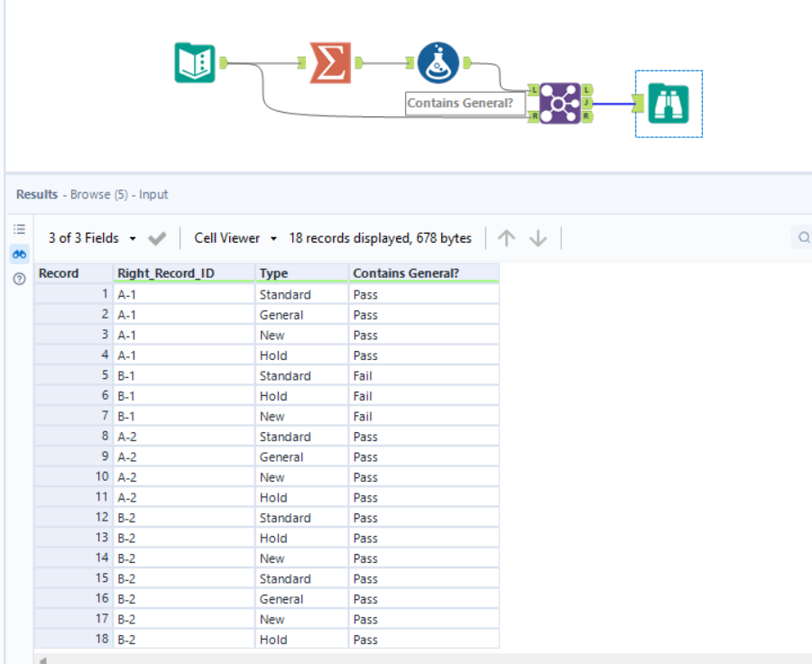The width and height of the screenshot is (812, 664).
Task: Click the binoculars data view icon in Results sidebar
Action: [x=19, y=254]
